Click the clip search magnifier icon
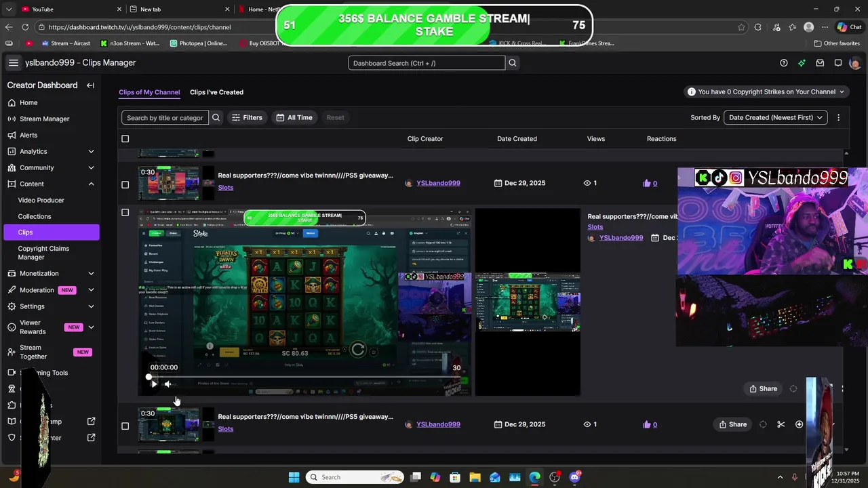The height and width of the screenshot is (488, 868). pyautogui.click(x=216, y=117)
